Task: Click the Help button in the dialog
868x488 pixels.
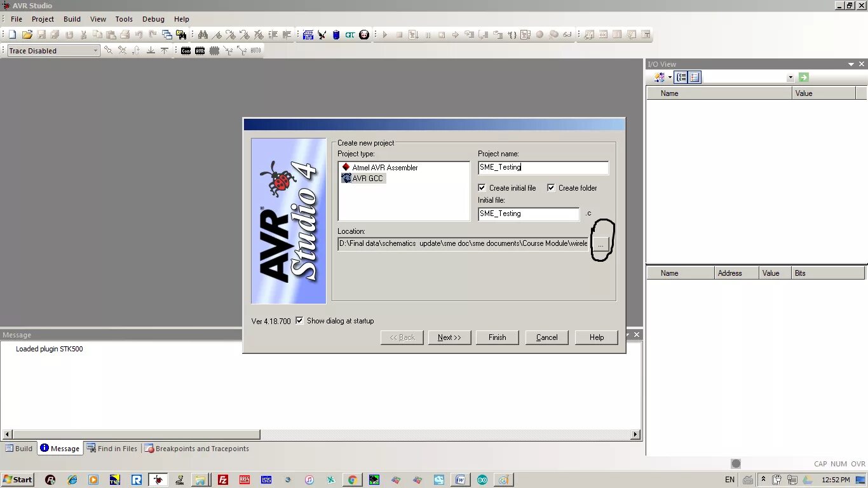Action: 597,337
